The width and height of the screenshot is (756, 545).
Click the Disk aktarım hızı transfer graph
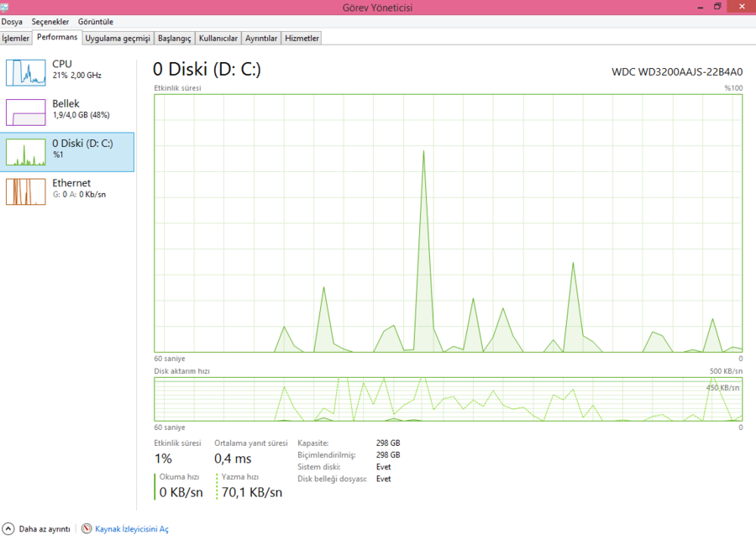tap(449, 400)
